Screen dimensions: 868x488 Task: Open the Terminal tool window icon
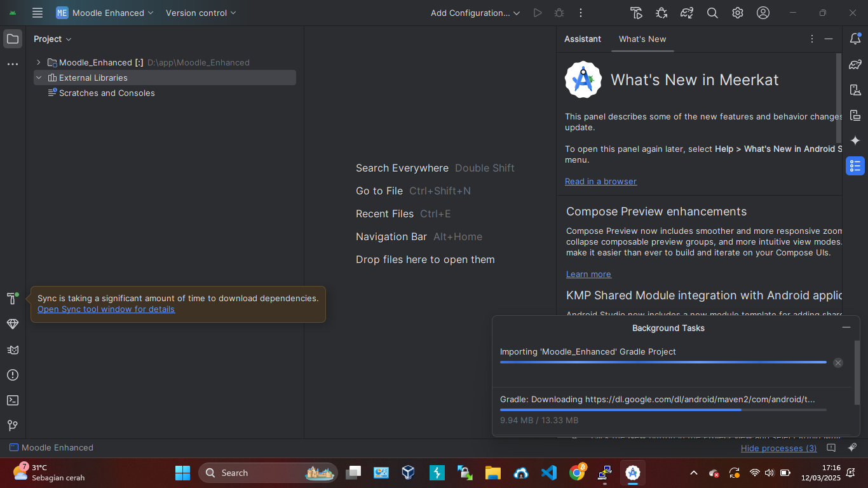[13, 400]
